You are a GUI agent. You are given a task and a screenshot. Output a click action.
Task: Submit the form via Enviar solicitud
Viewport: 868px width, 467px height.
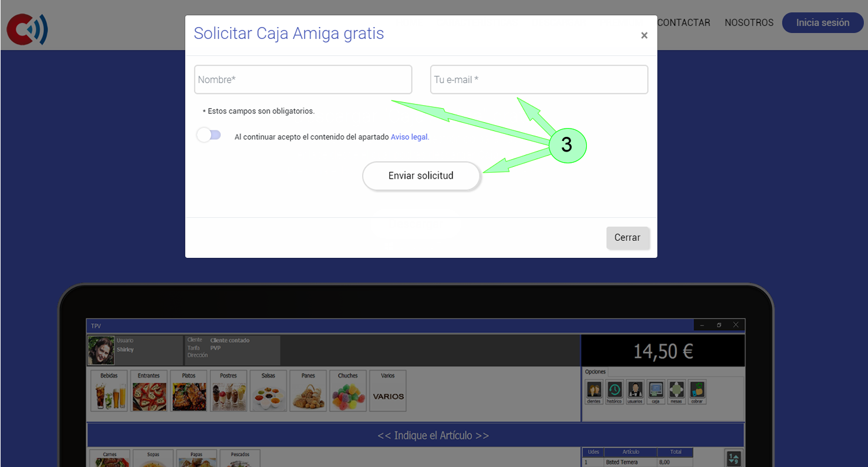tap(421, 175)
